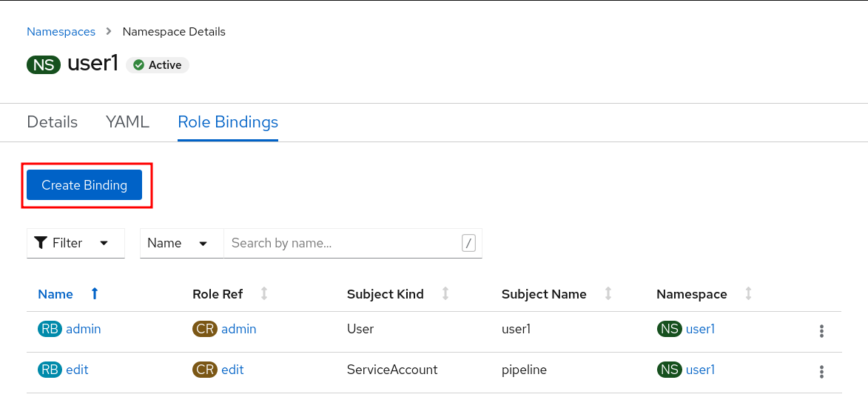
Task: Switch to the YAML tab
Action: [127, 122]
